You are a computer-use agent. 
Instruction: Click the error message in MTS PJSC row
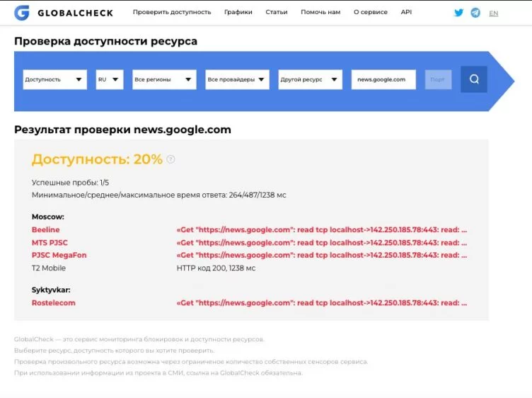coord(322,243)
